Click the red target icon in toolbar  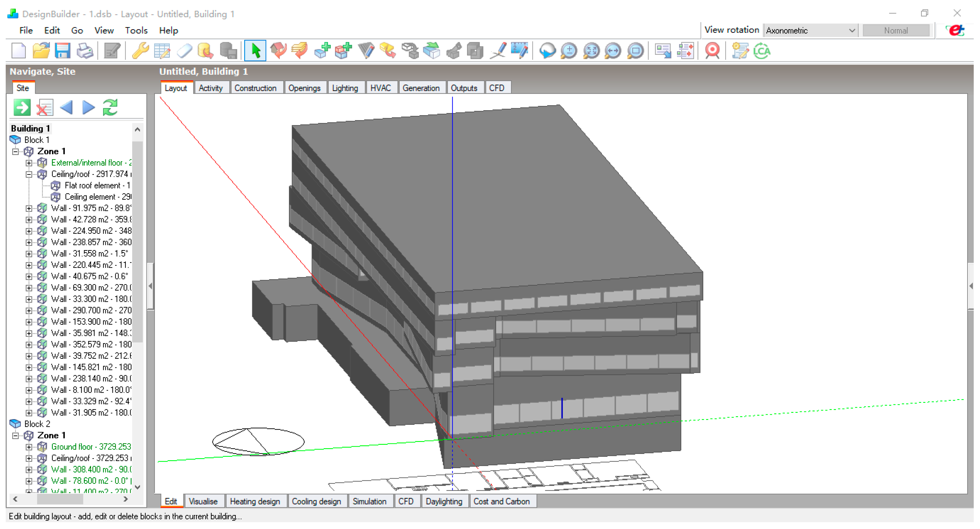(x=712, y=51)
